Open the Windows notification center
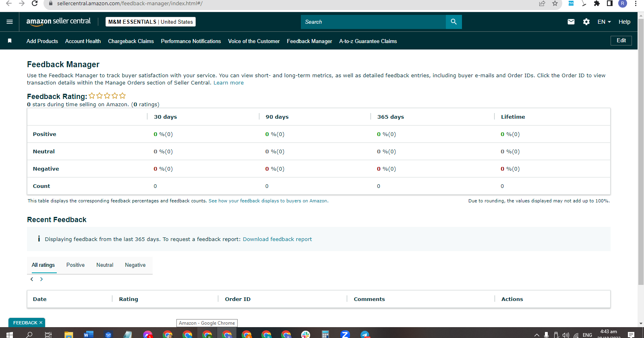 click(x=631, y=335)
